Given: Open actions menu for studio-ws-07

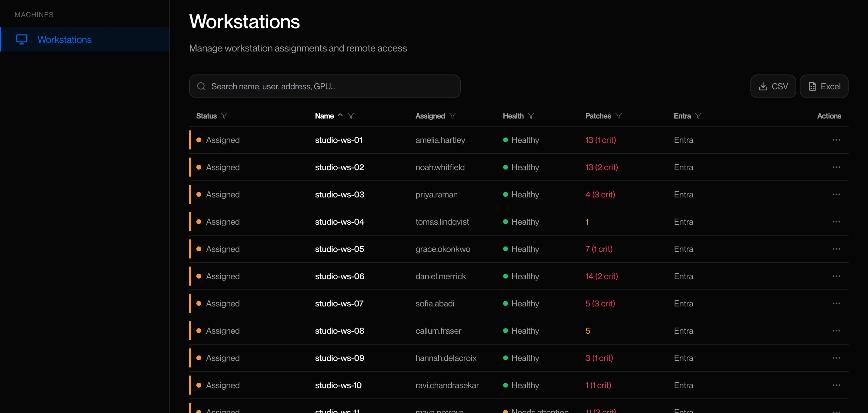Looking at the screenshot, I should pyautogui.click(x=836, y=304).
